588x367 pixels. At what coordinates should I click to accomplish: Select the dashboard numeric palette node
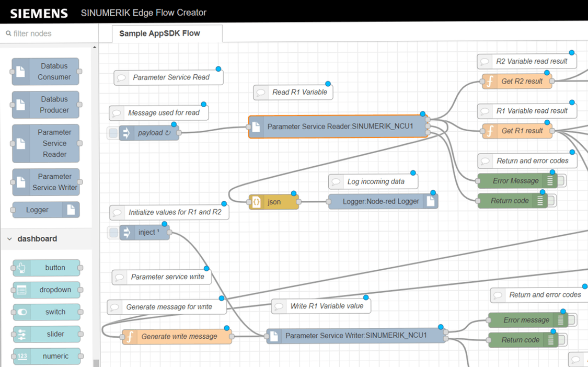pos(47,356)
